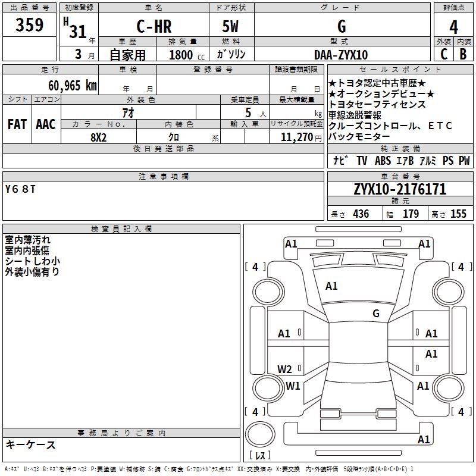Screen dimensions: 476x476
Task: Select the usage history "自家用"
Action: click(x=127, y=55)
